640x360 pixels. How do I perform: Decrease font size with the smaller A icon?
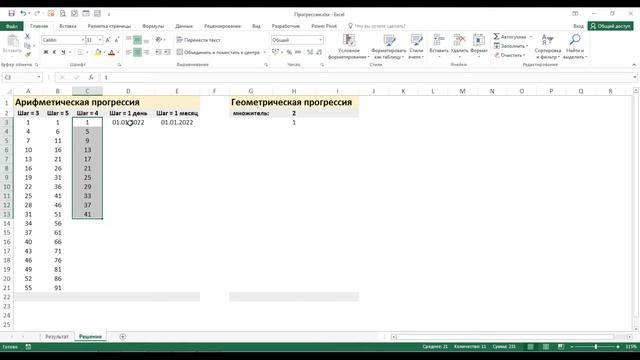tap(117, 40)
